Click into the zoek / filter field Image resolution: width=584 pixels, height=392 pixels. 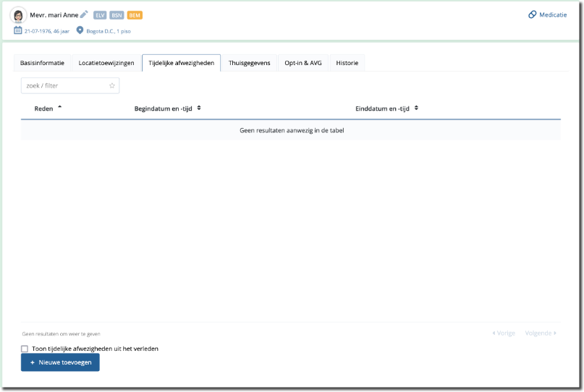click(64, 85)
